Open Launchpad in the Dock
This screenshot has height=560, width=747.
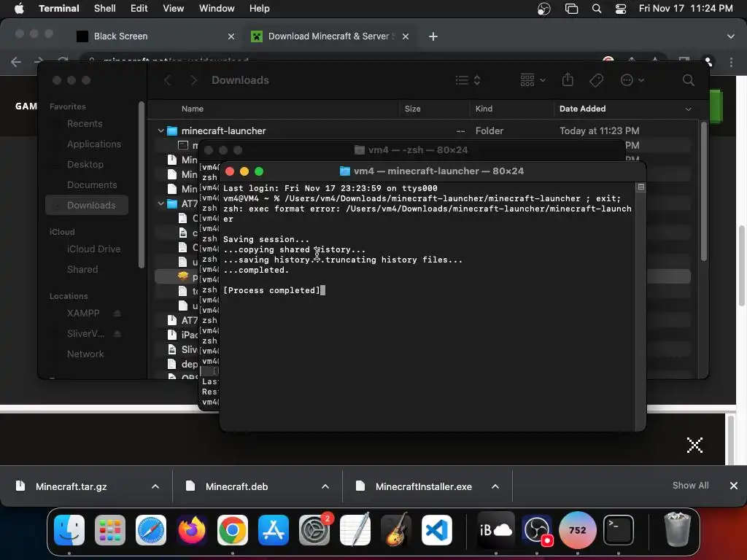click(x=110, y=530)
